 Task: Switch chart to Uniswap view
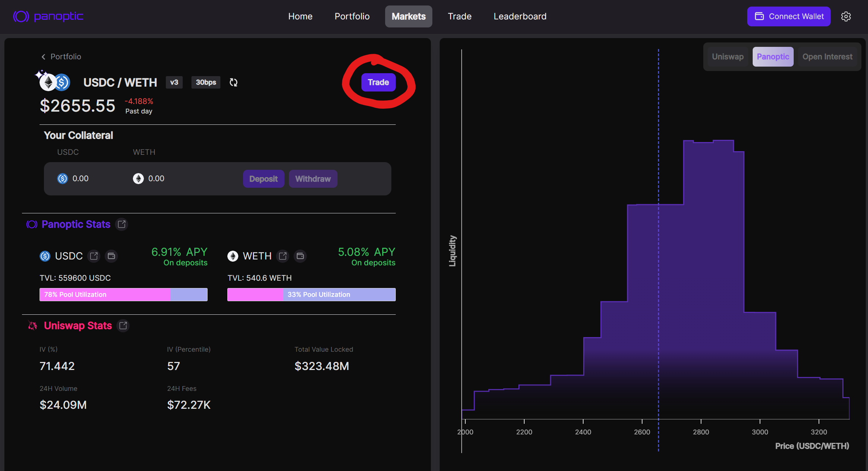coord(727,57)
